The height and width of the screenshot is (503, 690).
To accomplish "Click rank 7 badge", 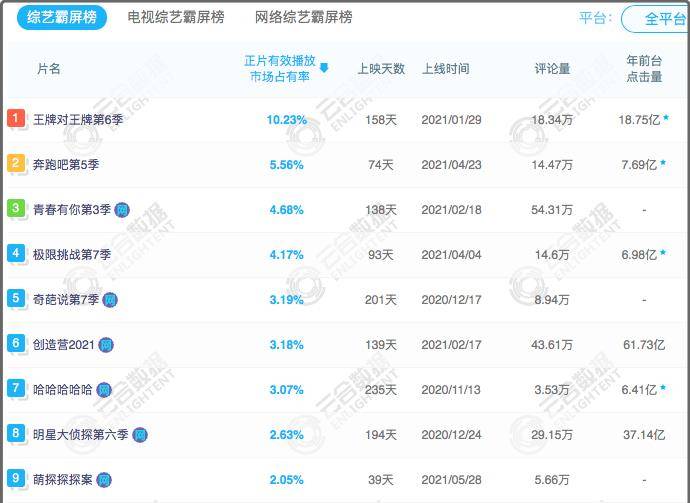I will click(15, 388).
